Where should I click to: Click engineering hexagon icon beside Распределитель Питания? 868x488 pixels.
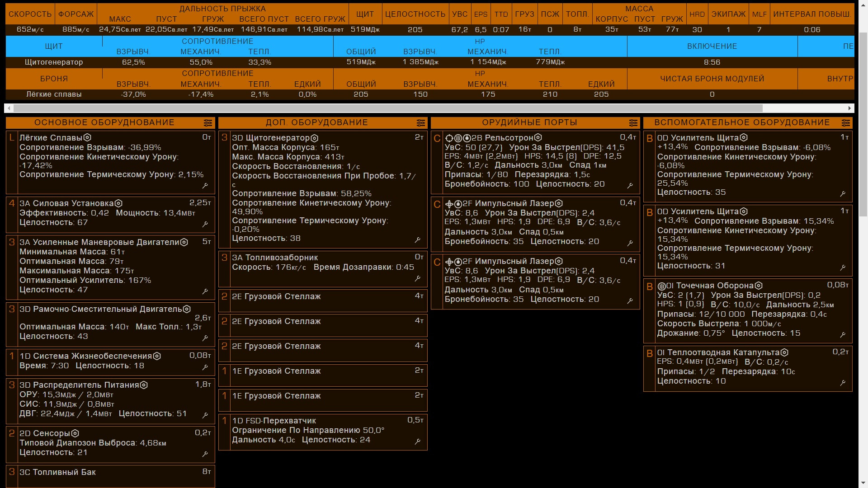pos(144,385)
